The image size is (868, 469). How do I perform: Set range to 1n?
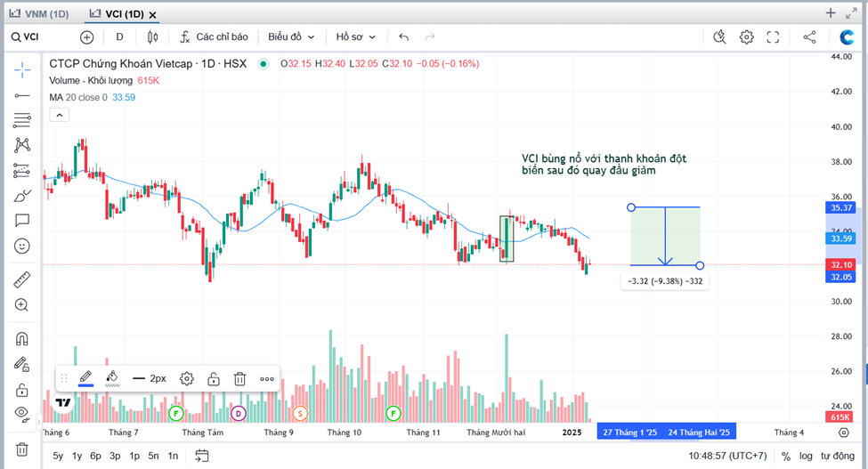pos(174,456)
